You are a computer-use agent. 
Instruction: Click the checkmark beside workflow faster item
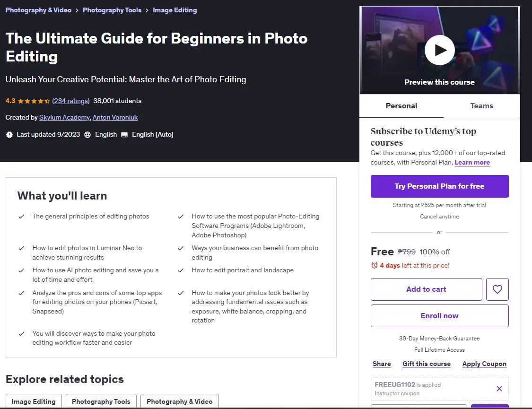[x=21, y=334]
